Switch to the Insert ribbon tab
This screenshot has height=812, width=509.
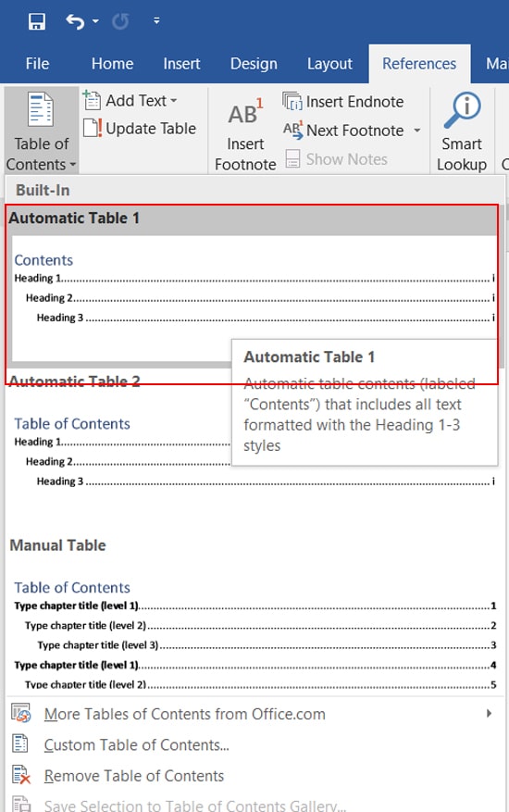click(x=181, y=64)
